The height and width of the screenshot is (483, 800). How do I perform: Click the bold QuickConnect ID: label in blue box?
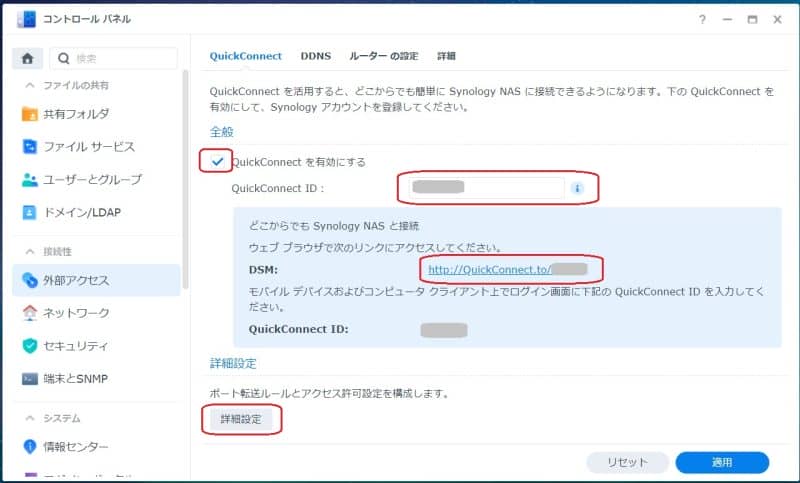click(x=298, y=329)
